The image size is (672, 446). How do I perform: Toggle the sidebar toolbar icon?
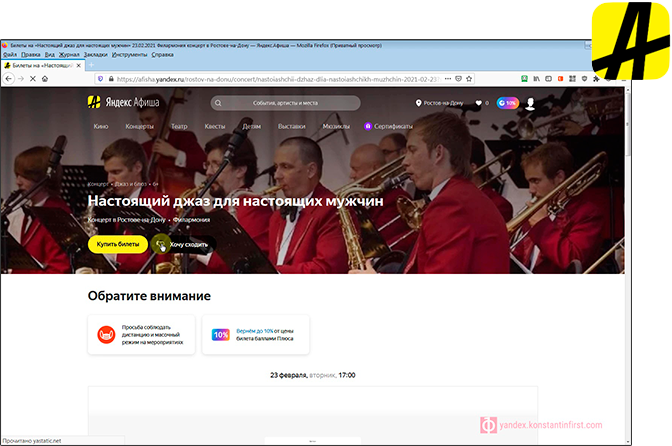point(549,79)
